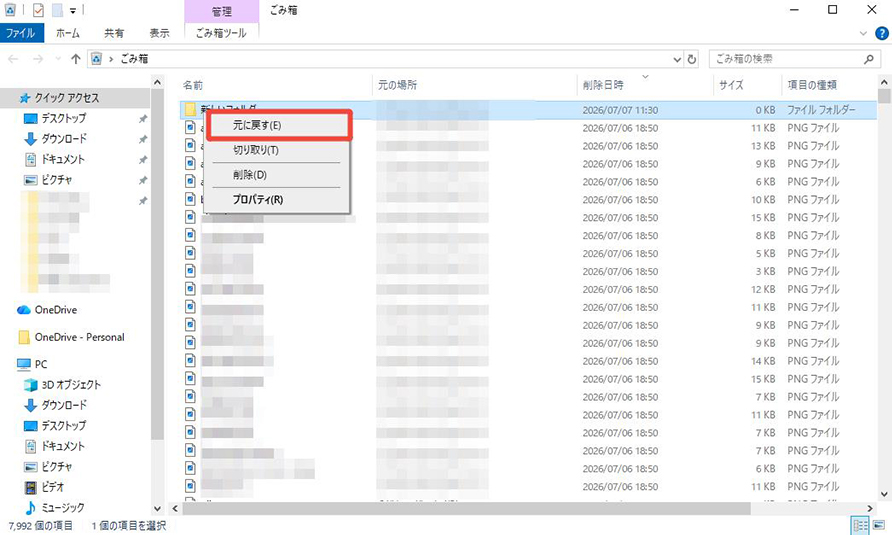Switch to the 表示 ribbon tab
The image size is (892, 535).
[x=159, y=33]
